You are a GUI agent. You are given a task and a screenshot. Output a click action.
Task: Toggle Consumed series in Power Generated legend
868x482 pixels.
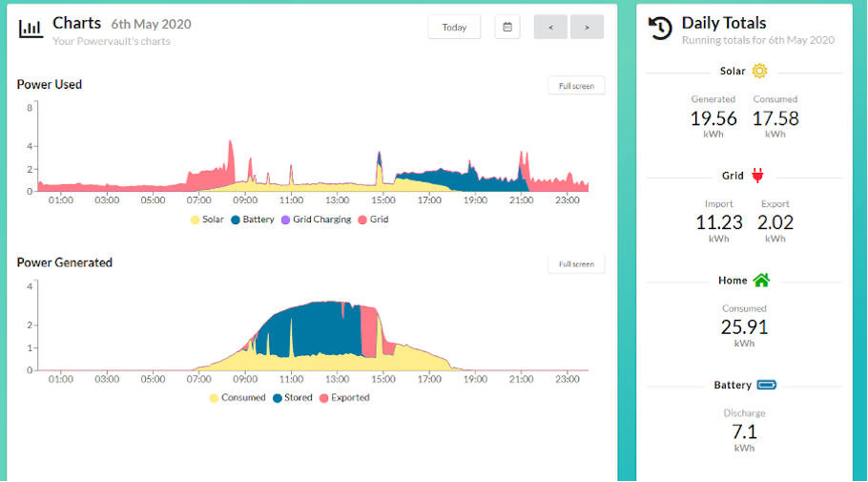(238, 398)
